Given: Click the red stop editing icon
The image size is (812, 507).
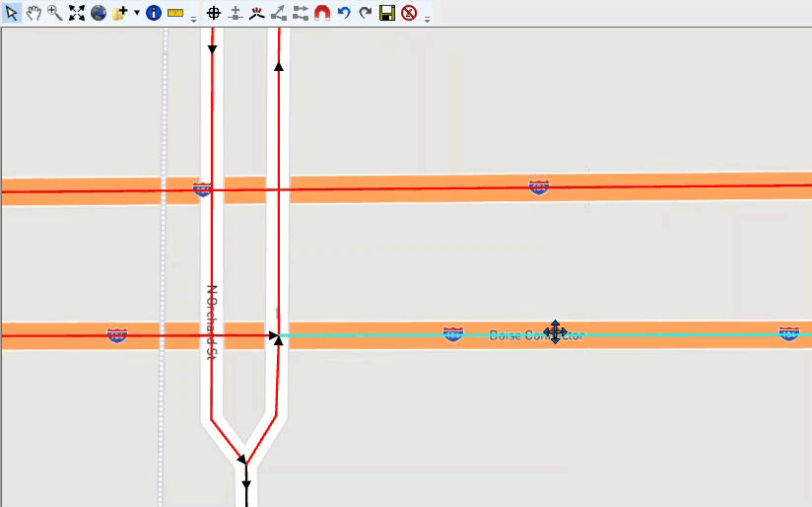Looking at the screenshot, I should [409, 13].
